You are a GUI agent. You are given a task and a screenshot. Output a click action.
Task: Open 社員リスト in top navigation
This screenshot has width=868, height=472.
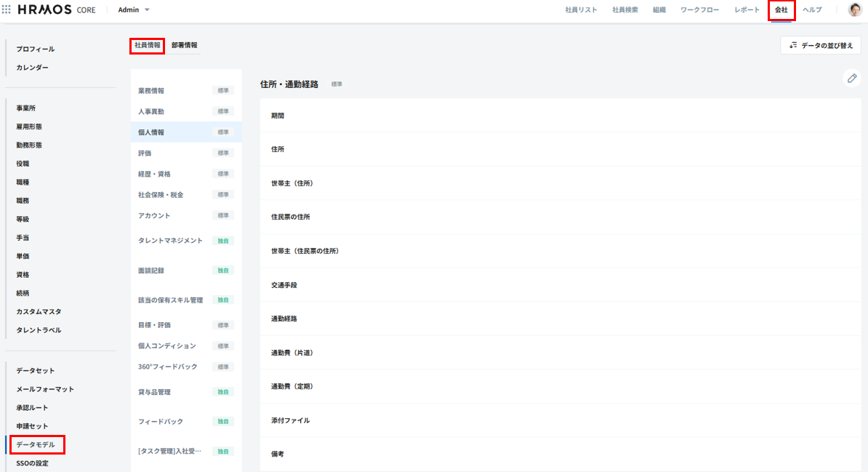click(581, 10)
